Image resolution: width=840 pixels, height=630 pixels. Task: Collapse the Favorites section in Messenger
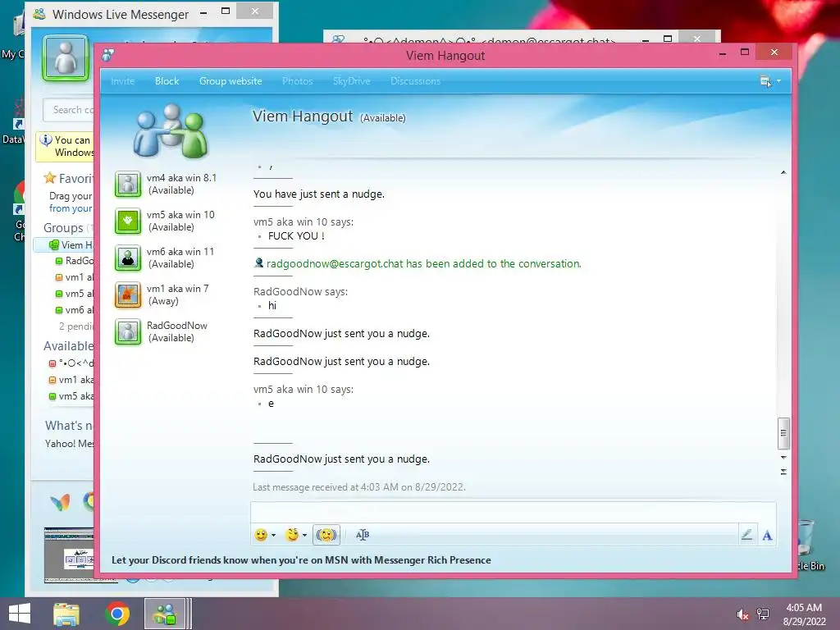point(75,178)
